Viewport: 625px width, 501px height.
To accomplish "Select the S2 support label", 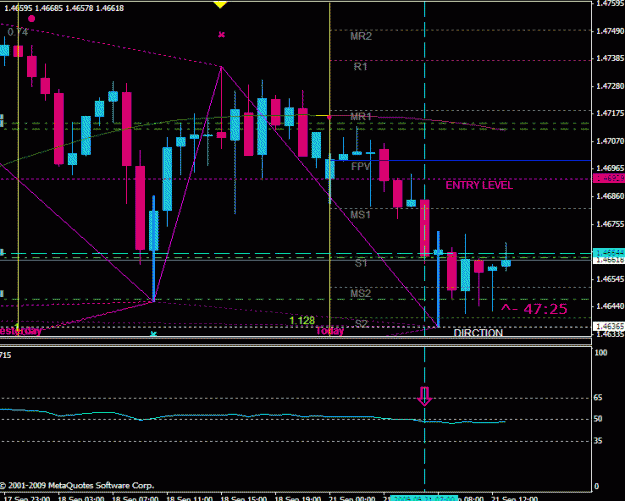I will point(361,323).
